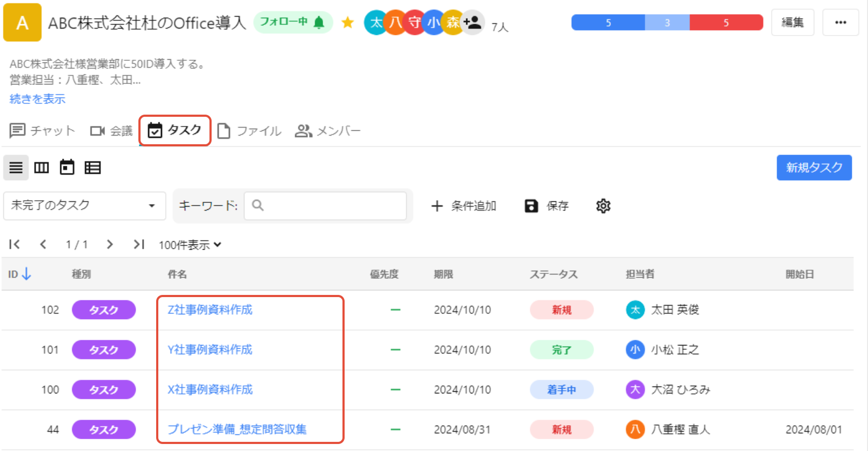Switch to the kanban board view icon
This screenshot has height=451, width=868.
click(41, 168)
